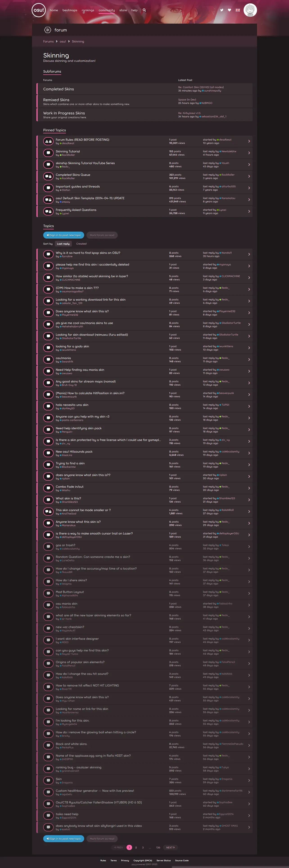Click the osu! Default Skin Template topic icon

(x=49, y=200)
